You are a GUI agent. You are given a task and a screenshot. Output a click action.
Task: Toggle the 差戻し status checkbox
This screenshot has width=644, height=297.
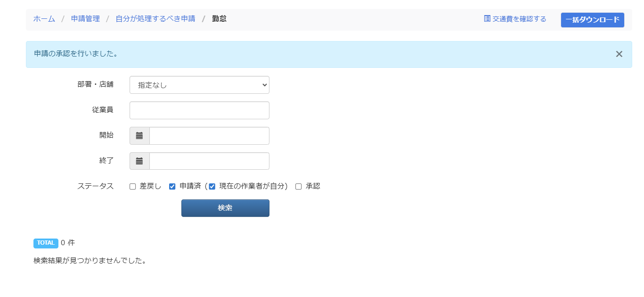(x=133, y=187)
